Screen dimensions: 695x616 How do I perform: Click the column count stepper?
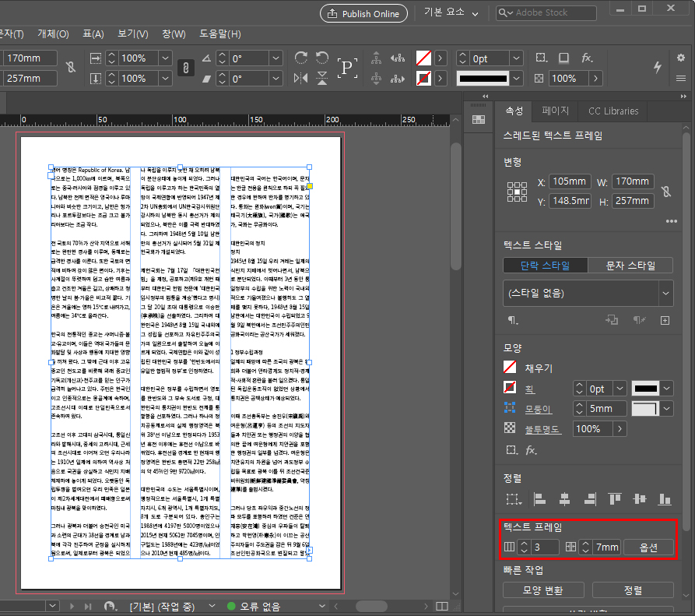tap(525, 547)
